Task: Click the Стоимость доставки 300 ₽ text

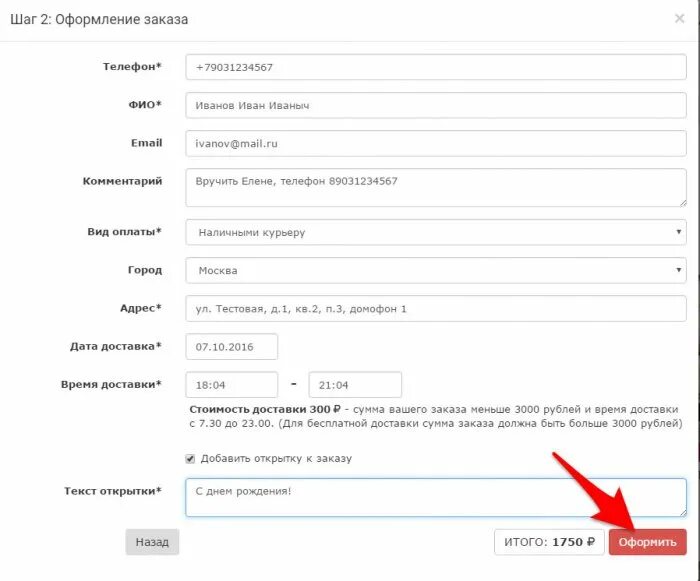Action: click(x=265, y=410)
